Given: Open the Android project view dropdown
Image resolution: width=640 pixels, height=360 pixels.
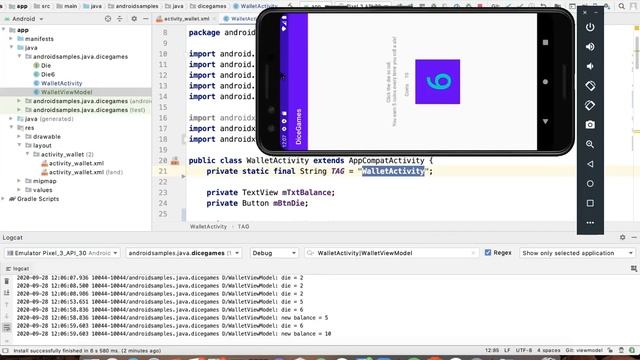Looking at the screenshot, I should coord(23,19).
